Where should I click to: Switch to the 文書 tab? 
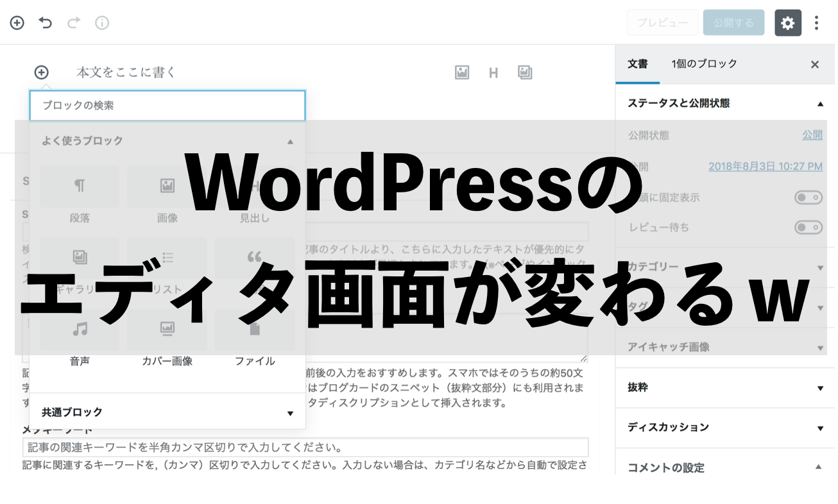click(638, 64)
